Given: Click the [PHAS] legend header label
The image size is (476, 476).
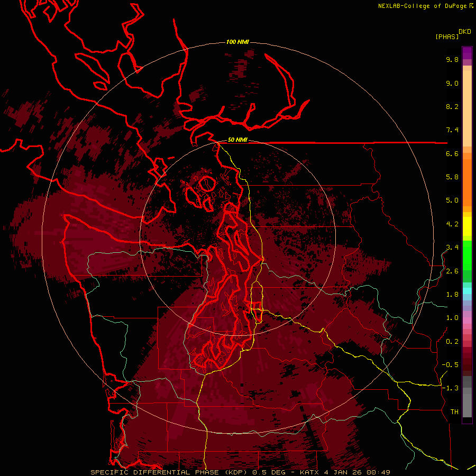Looking at the screenshot, I should (x=447, y=36).
